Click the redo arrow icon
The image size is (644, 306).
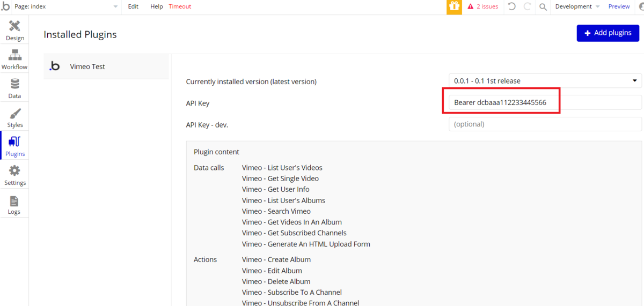point(527,6)
